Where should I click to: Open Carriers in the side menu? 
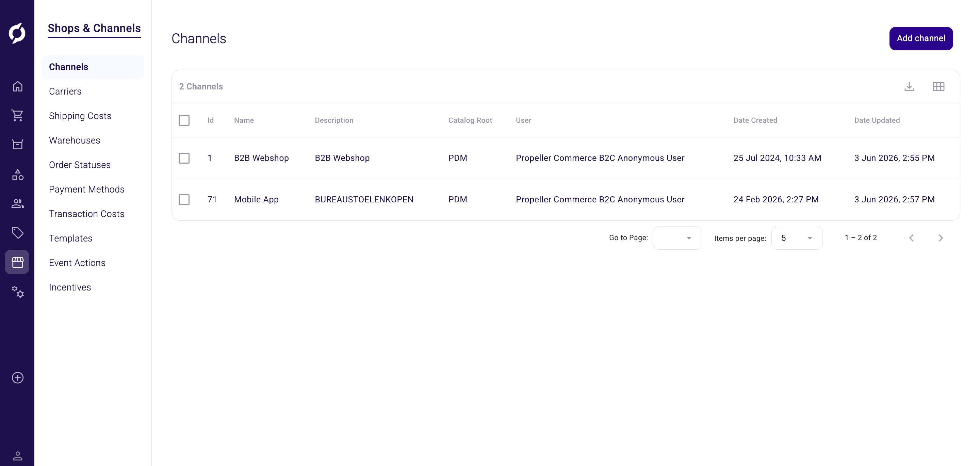click(x=65, y=92)
